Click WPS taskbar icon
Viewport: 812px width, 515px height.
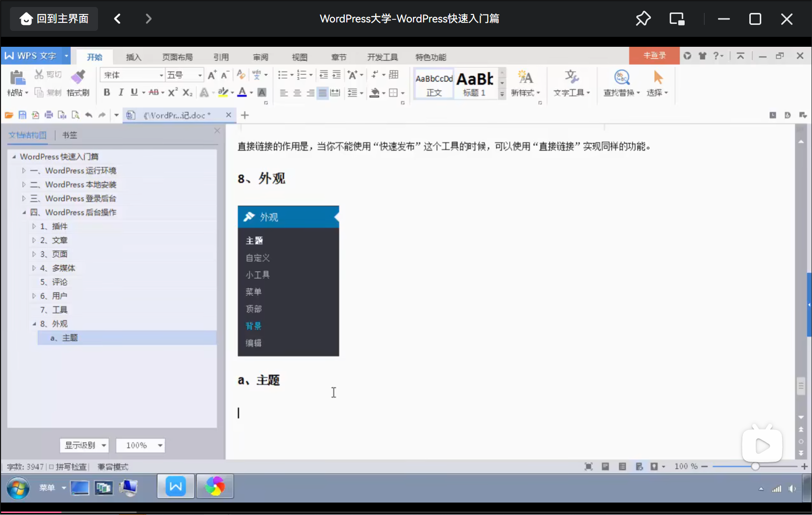pyautogui.click(x=176, y=486)
